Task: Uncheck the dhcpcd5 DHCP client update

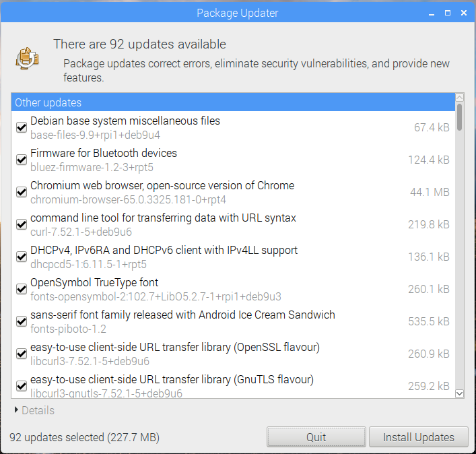Action: pos(22,257)
